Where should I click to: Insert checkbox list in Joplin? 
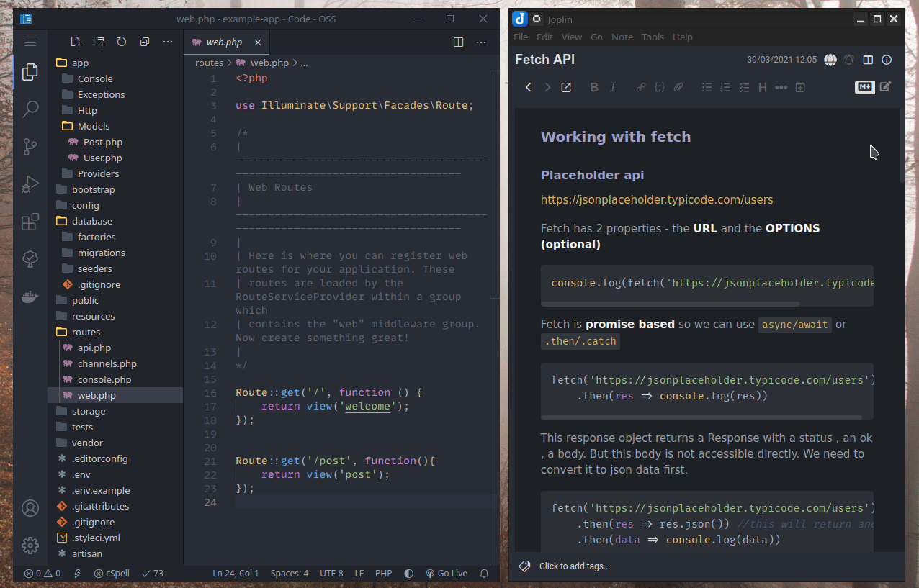click(745, 87)
